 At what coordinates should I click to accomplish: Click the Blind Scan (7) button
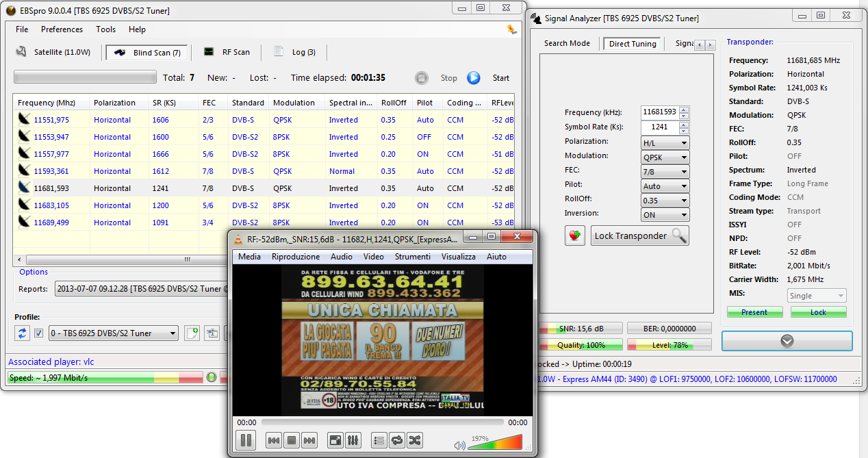coord(147,52)
